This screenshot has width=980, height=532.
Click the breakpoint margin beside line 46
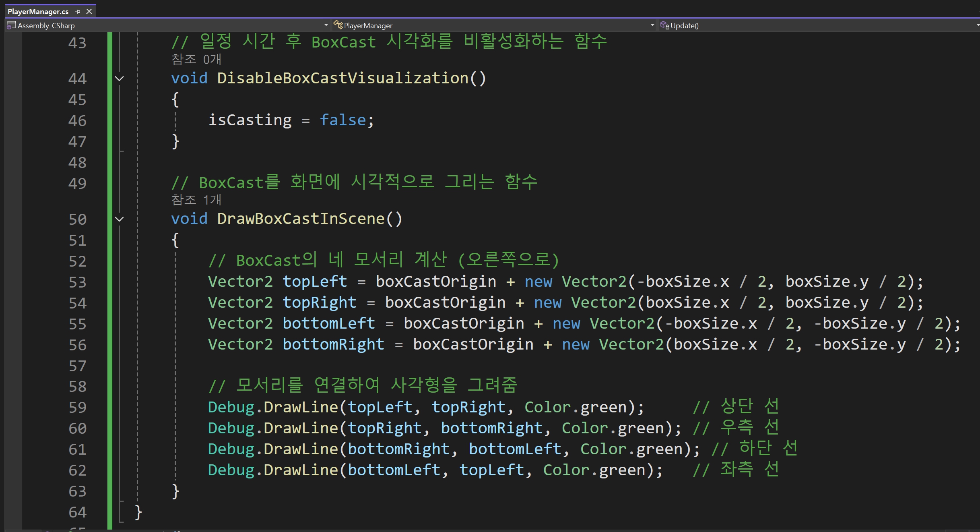(13, 120)
